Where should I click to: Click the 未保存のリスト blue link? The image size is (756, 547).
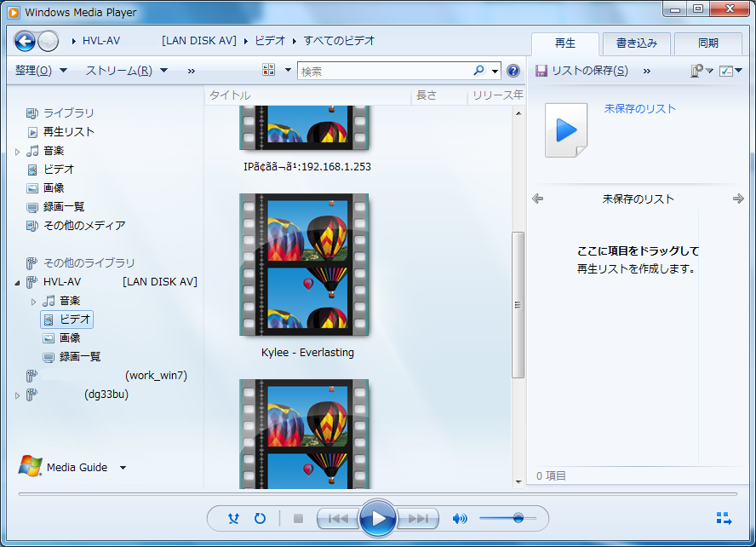640,109
